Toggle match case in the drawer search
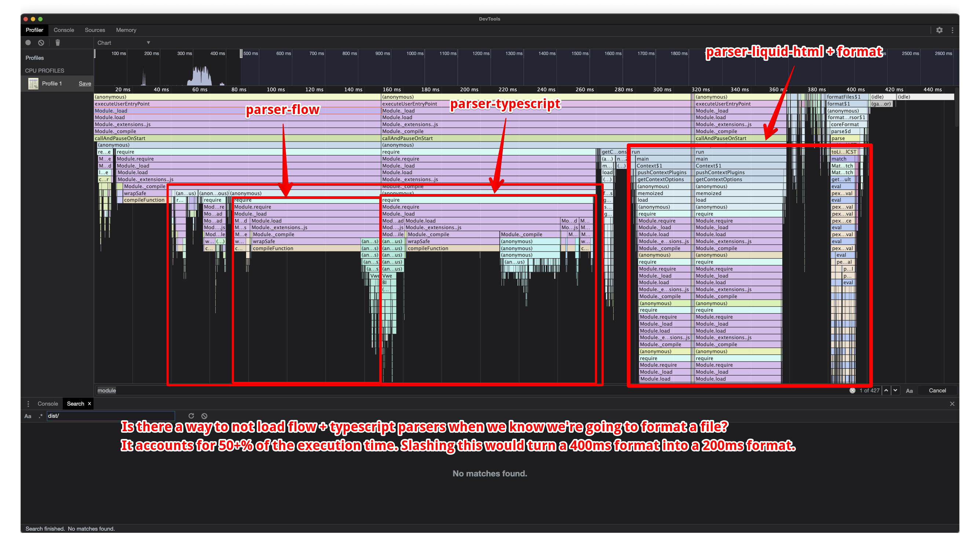The height and width of the screenshot is (560, 980). coord(28,416)
